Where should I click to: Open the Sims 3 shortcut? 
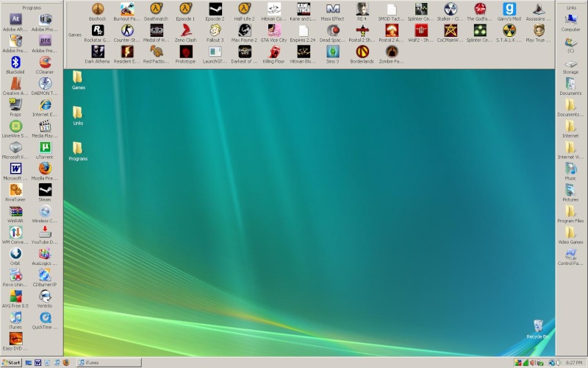(x=333, y=54)
